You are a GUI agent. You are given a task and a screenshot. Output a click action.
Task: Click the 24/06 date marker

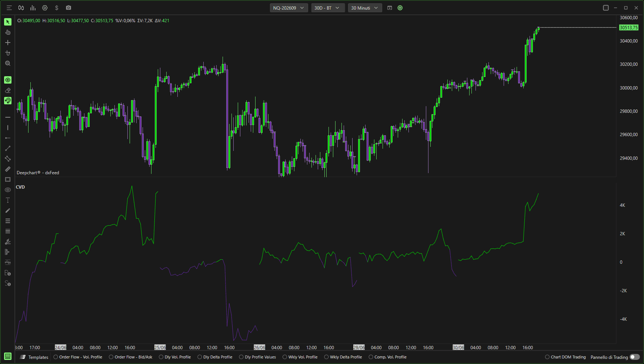61,347
